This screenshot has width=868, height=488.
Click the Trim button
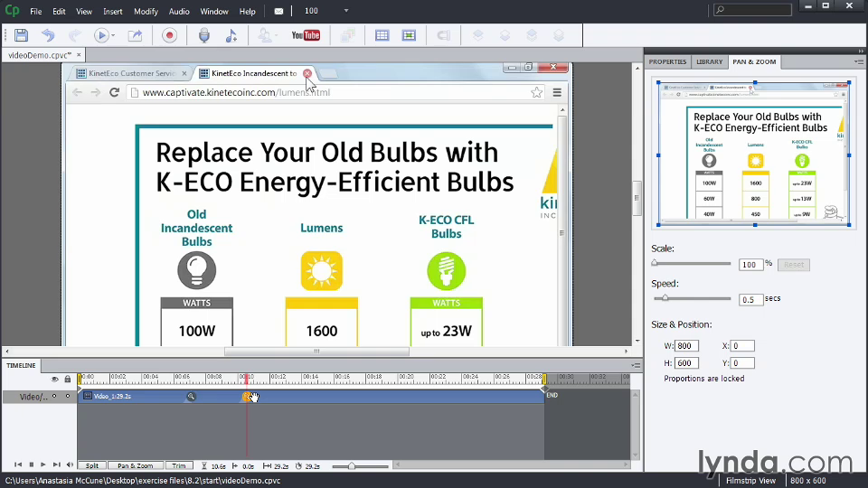tap(179, 466)
